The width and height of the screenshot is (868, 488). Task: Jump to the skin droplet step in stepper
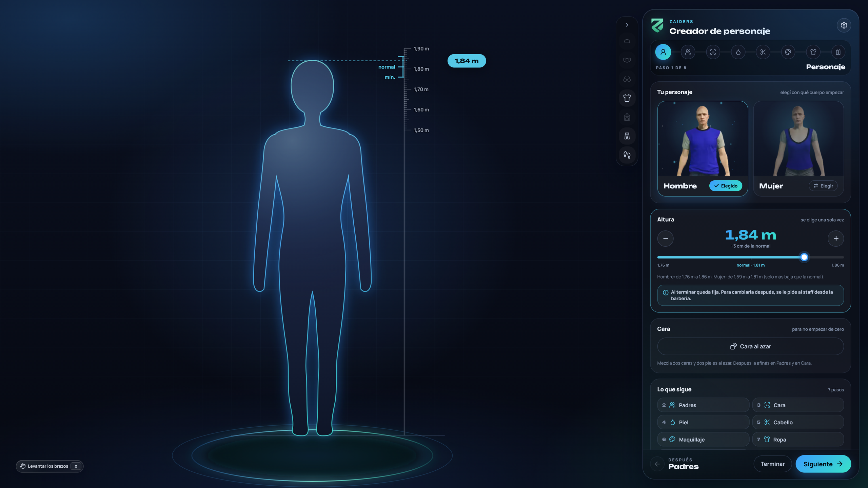point(738,52)
